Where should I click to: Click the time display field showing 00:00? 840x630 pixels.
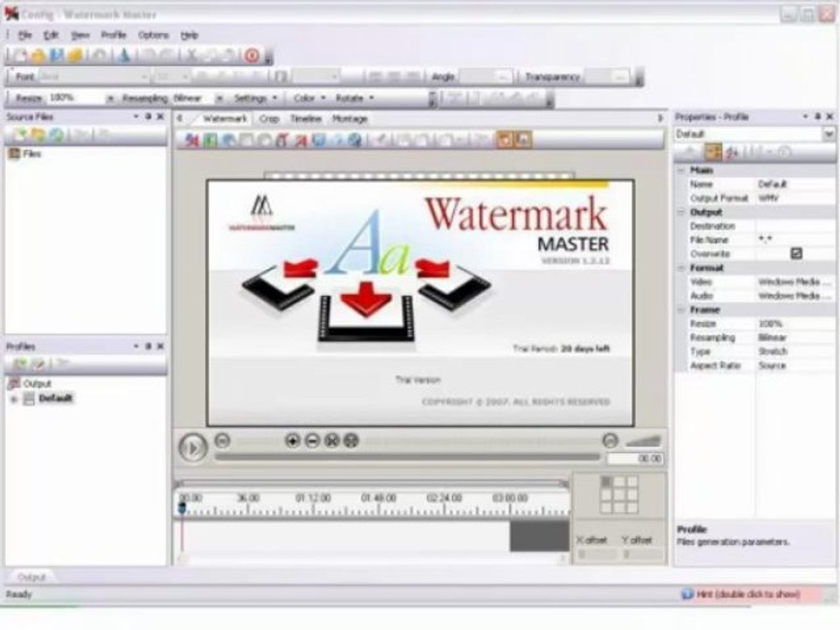(635, 458)
